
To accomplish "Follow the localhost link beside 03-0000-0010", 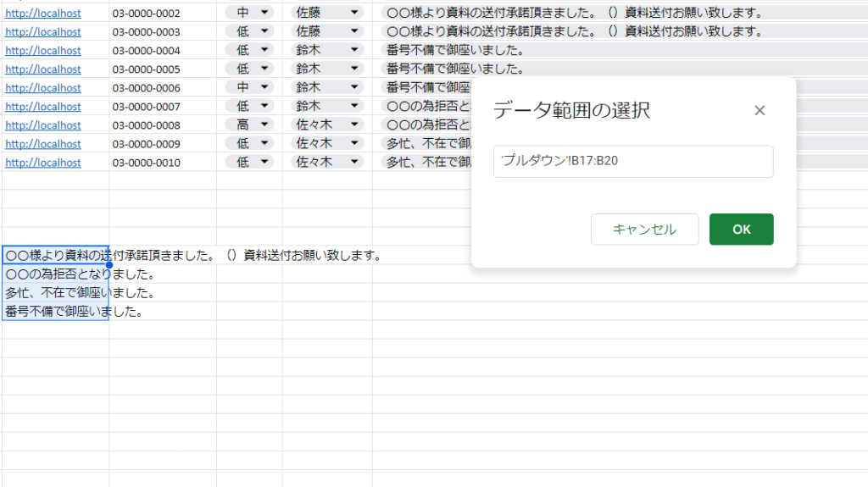I will (43, 163).
